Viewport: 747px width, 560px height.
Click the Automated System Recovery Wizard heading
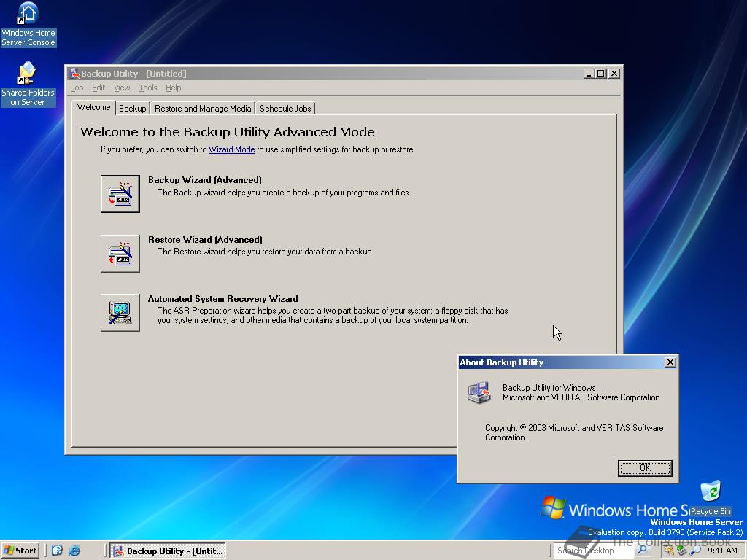pos(223,299)
